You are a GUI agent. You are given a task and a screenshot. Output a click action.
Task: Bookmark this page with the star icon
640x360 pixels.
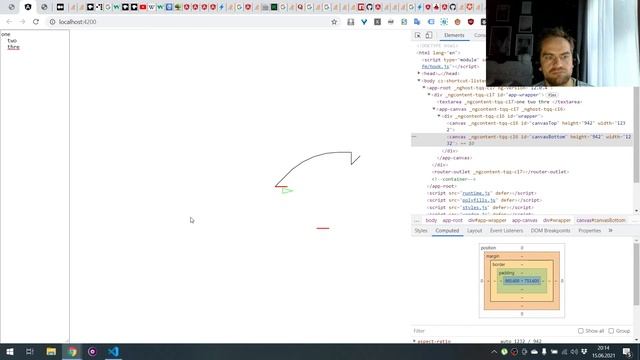334,22
